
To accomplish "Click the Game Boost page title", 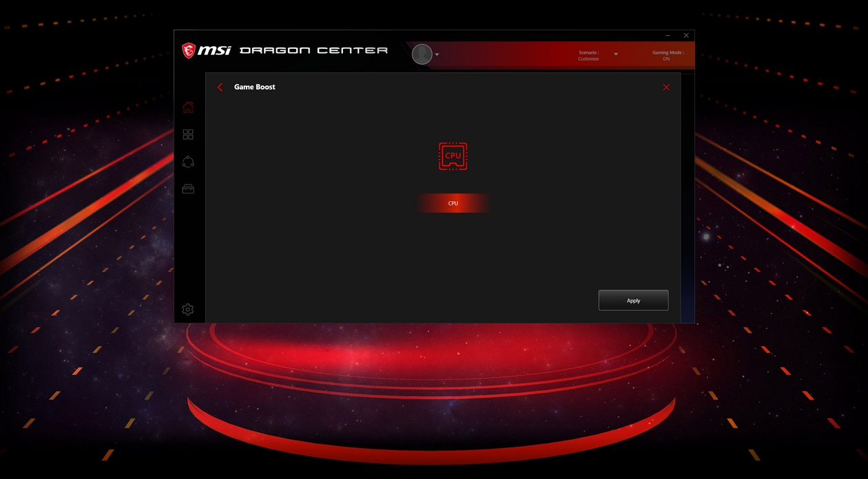I will coord(255,87).
